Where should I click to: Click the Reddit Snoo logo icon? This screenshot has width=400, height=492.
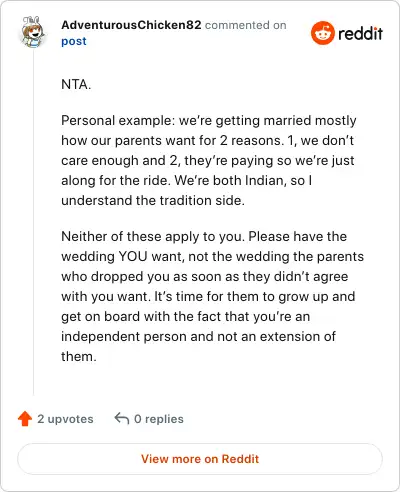click(322, 33)
